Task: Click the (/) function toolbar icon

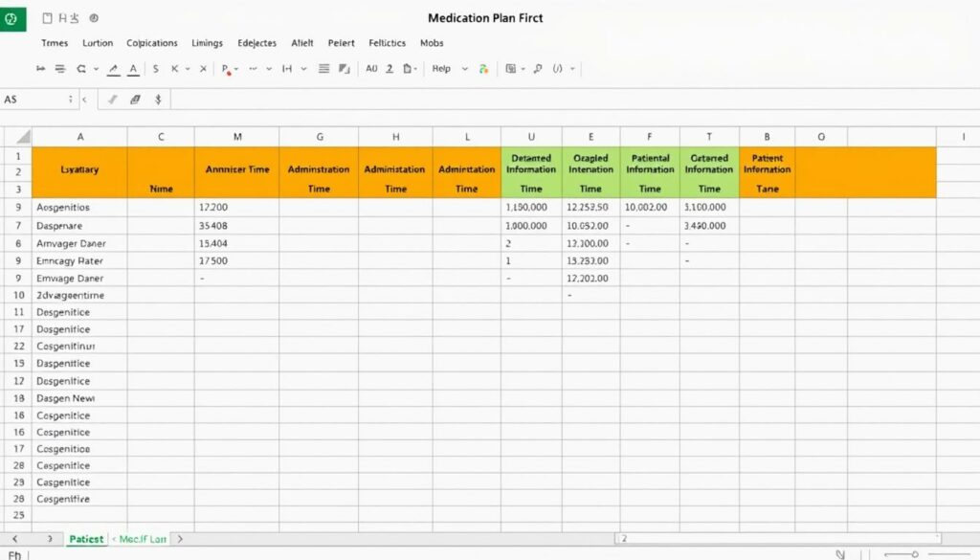Action: [x=558, y=69]
